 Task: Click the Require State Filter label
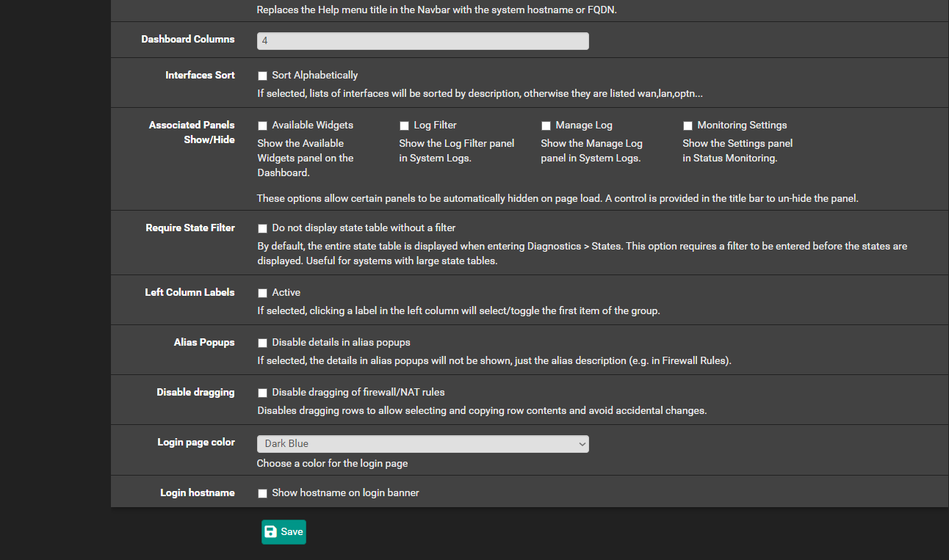pyautogui.click(x=190, y=228)
